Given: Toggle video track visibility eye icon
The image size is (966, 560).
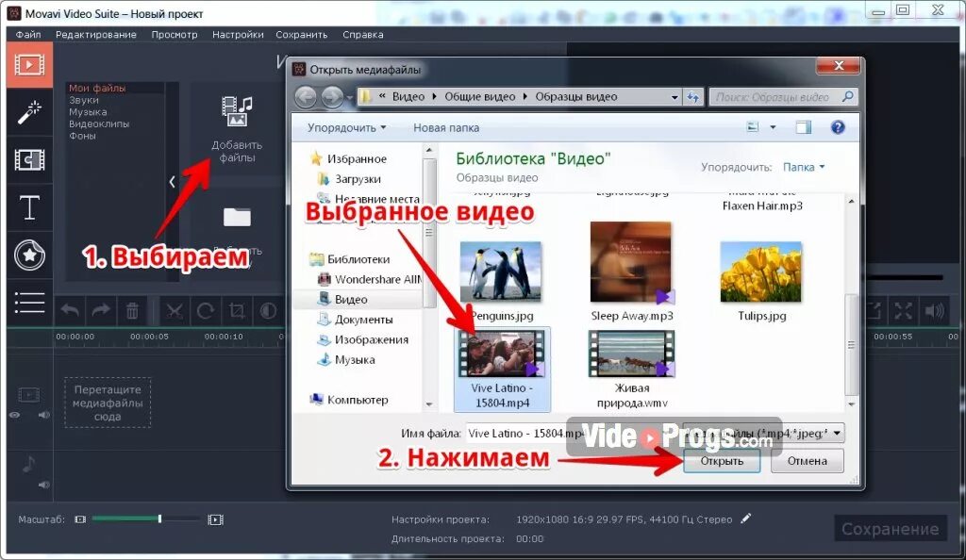Looking at the screenshot, I should [x=15, y=415].
